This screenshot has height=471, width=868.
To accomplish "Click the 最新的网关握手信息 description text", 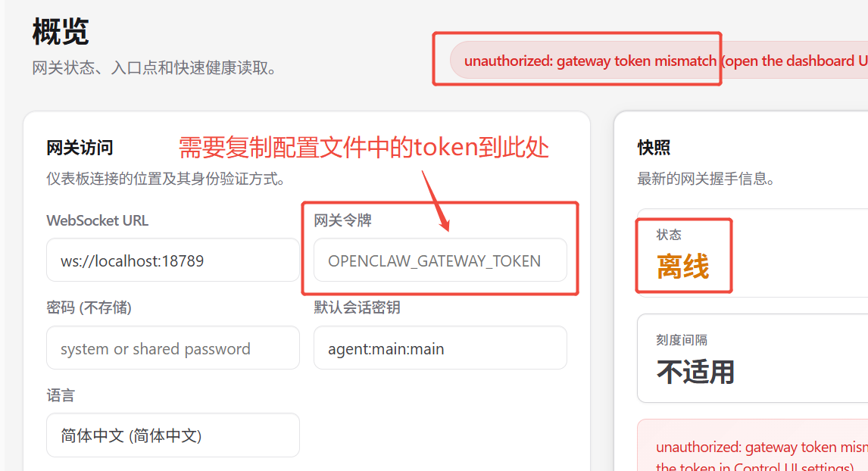I will tap(707, 179).
